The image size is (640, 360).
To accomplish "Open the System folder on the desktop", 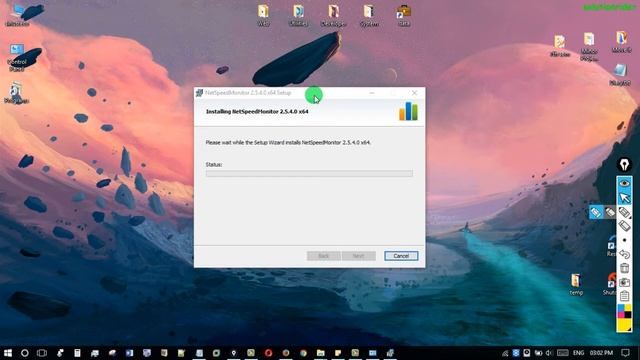I will point(369,16).
